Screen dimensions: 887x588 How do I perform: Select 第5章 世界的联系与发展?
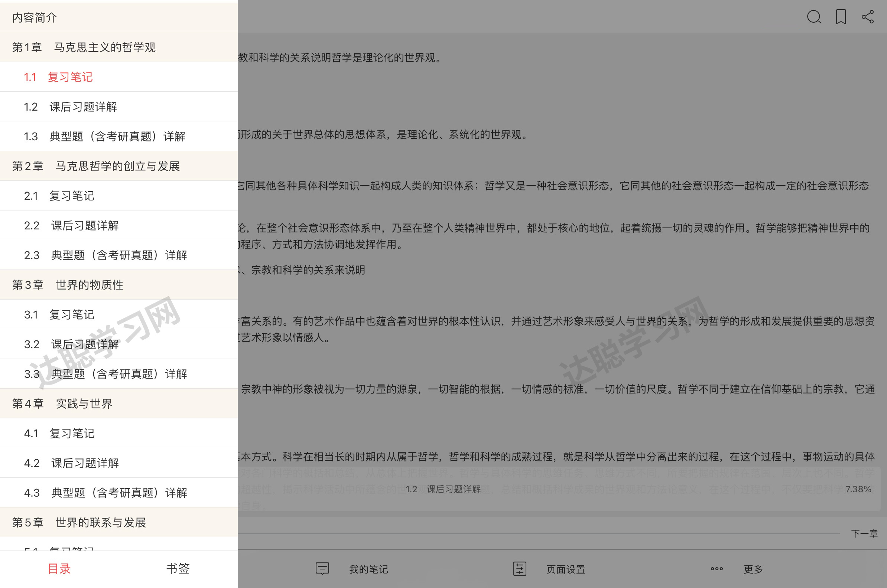tap(118, 522)
